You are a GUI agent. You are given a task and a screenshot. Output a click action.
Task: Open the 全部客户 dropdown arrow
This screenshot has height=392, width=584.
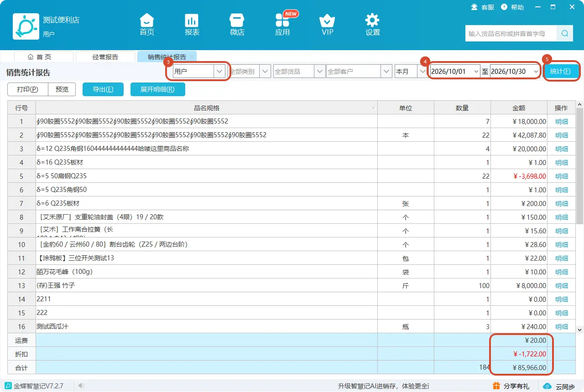pyautogui.click(x=387, y=72)
